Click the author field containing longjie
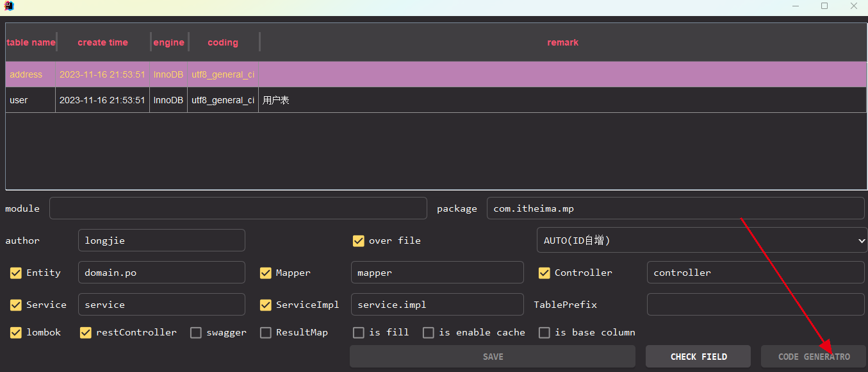Viewport: 868px width, 372px height. (x=161, y=241)
